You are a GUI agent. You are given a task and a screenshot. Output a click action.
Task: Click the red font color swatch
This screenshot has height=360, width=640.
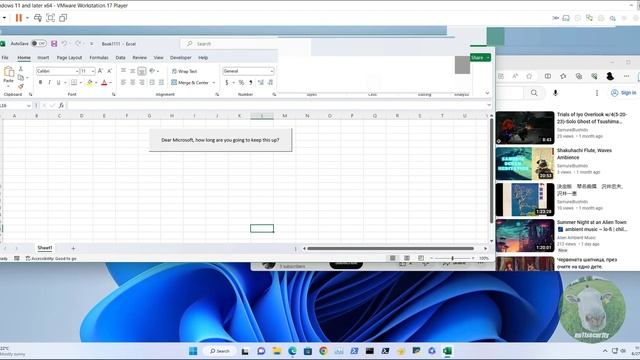104,83
